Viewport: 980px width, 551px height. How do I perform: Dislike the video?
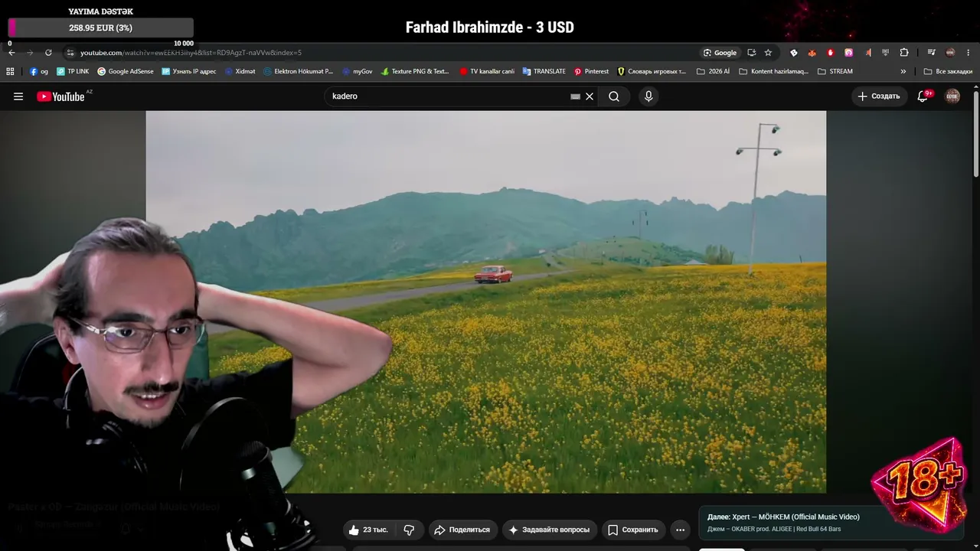coord(409,530)
